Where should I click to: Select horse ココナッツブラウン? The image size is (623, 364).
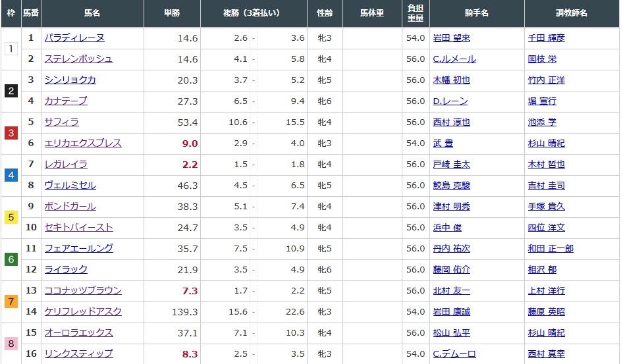pos(83,291)
